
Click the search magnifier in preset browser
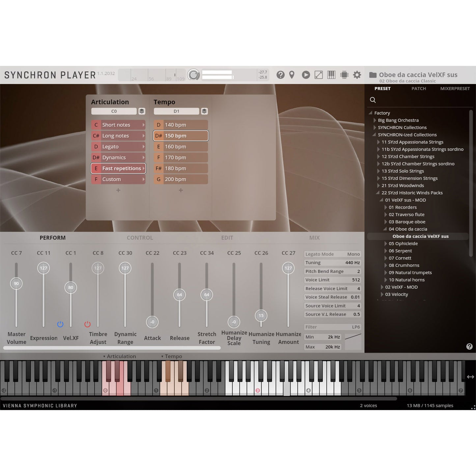tap(373, 100)
